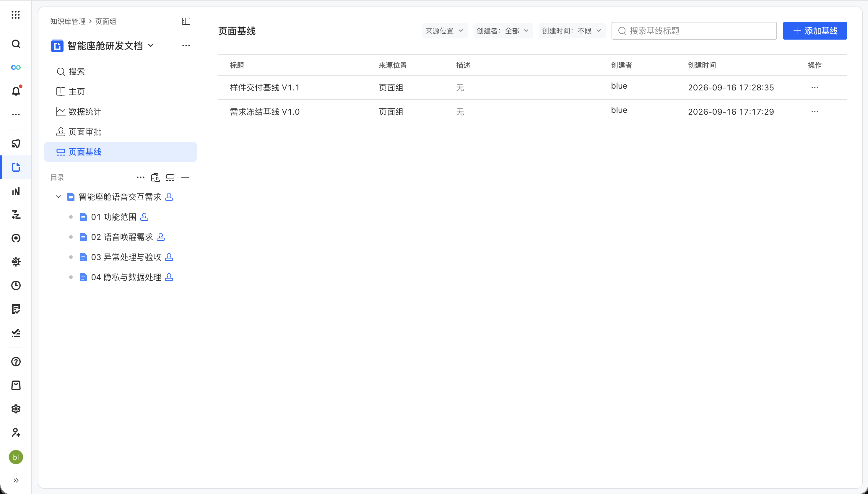868x494 pixels.
Task: Click timestamp 2026-09-16 17:28:35
Action: (x=731, y=87)
